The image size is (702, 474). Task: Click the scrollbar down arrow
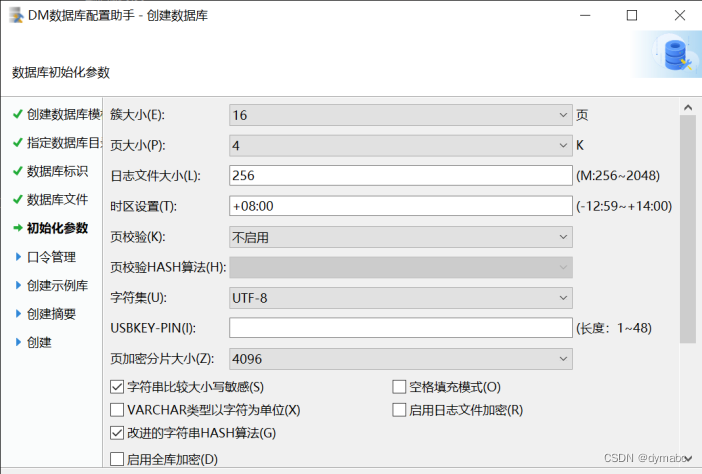[x=688, y=459]
